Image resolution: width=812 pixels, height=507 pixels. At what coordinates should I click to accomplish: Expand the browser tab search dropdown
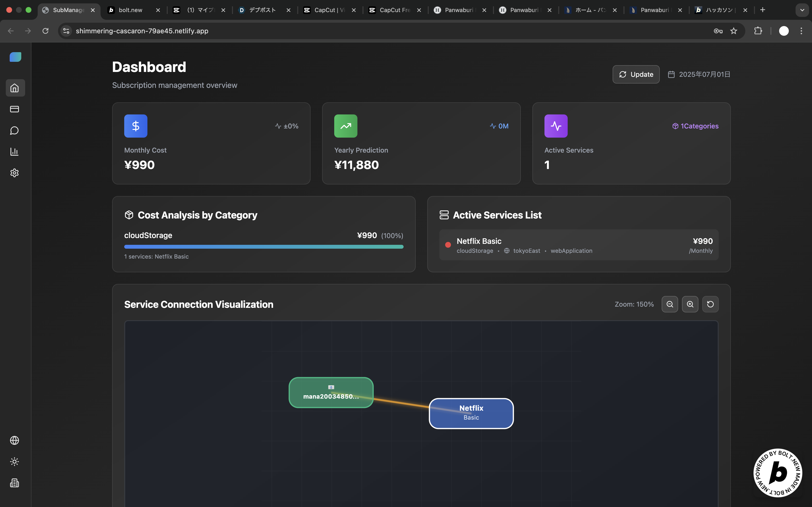(802, 10)
